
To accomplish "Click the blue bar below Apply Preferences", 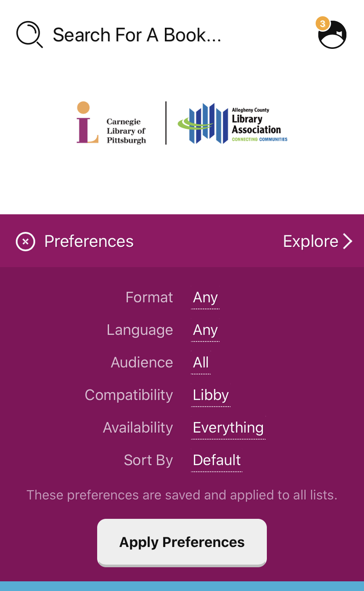I will point(182,586).
